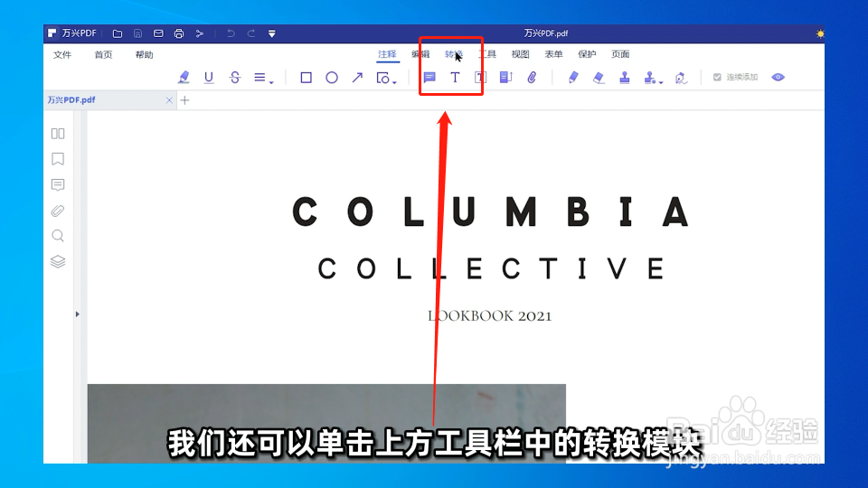Open the layers panel
The image size is (868, 488).
click(58, 261)
